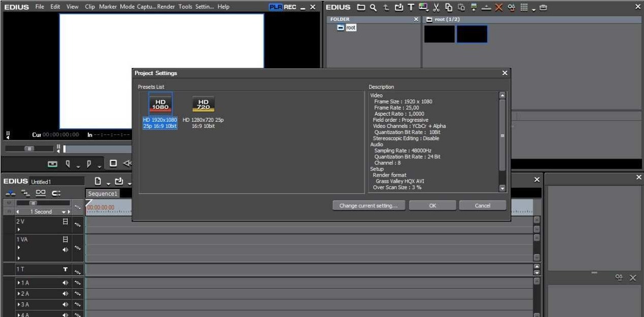The image size is (644, 317).
Task: Toggle PLR player mode
Action: point(276,7)
